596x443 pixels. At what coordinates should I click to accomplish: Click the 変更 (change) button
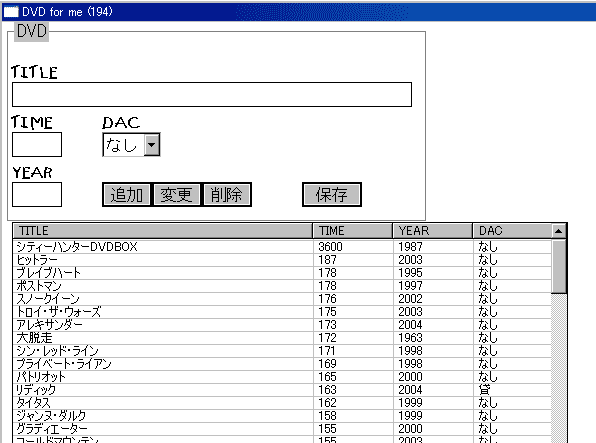(x=176, y=195)
